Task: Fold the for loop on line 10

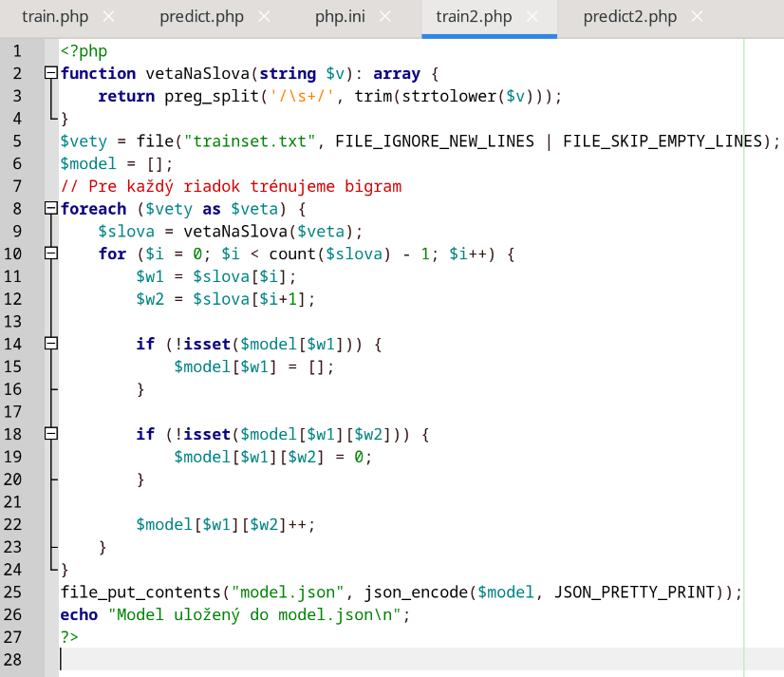Action: point(51,254)
